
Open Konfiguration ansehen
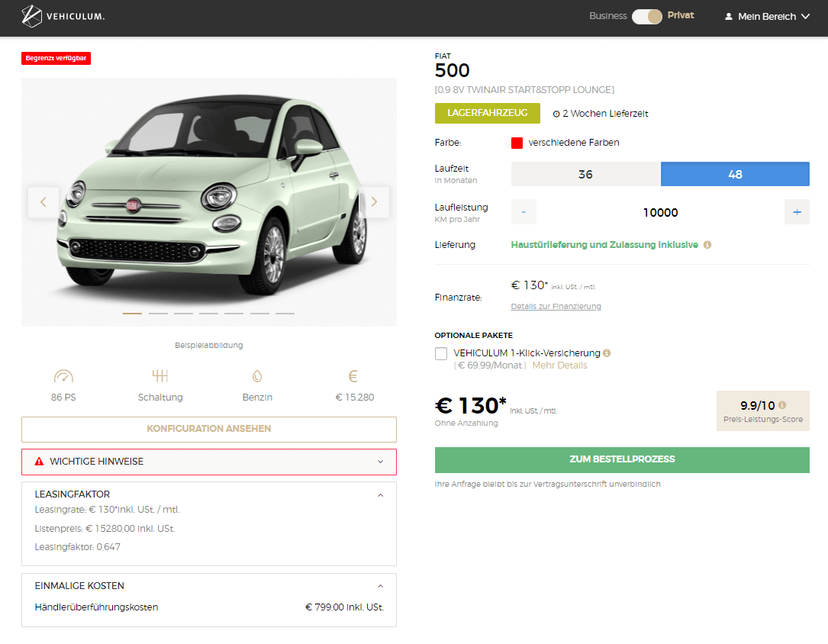point(209,429)
